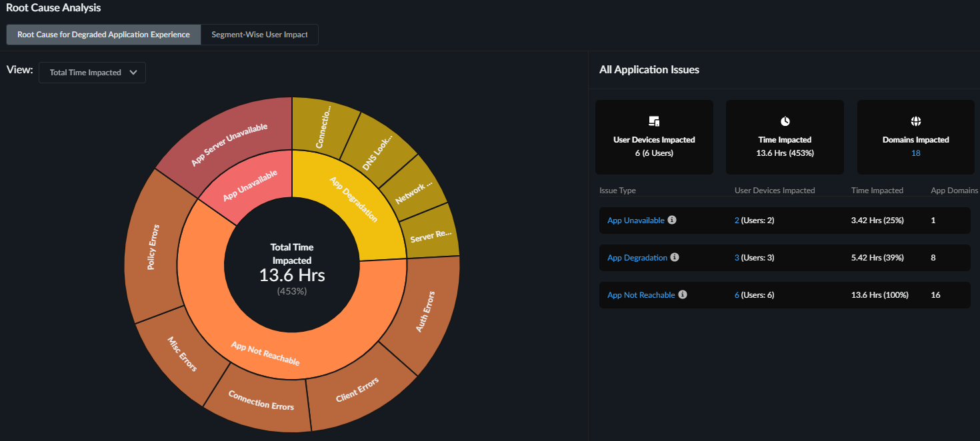Viewport: 980px width, 441px height.
Task: Select the orange App Not Reachable ring segment
Action: pos(265,354)
